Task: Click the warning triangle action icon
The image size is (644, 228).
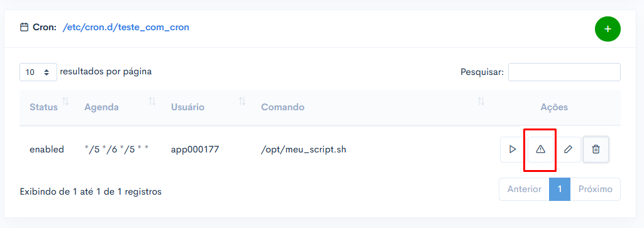Action: click(x=540, y=149)
